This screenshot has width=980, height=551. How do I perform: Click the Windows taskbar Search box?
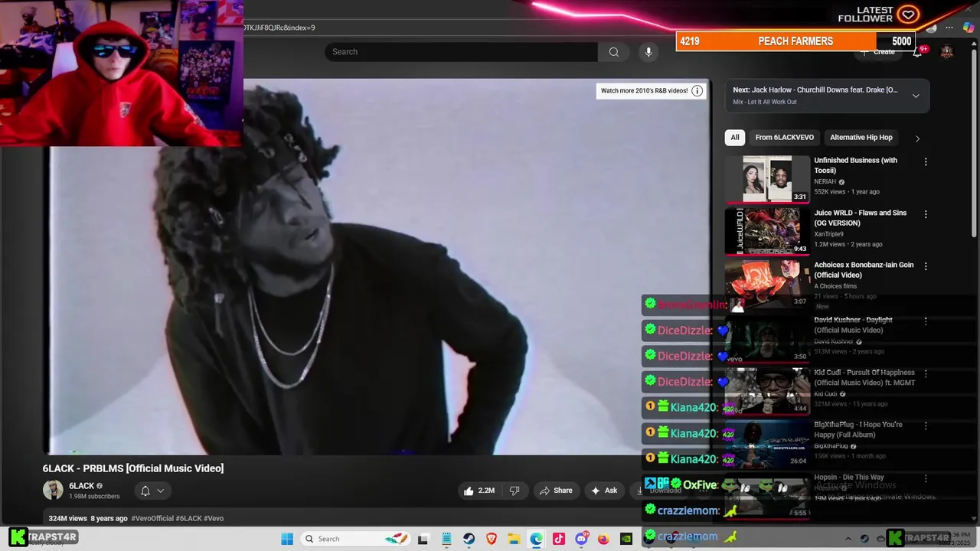point(354,539)
